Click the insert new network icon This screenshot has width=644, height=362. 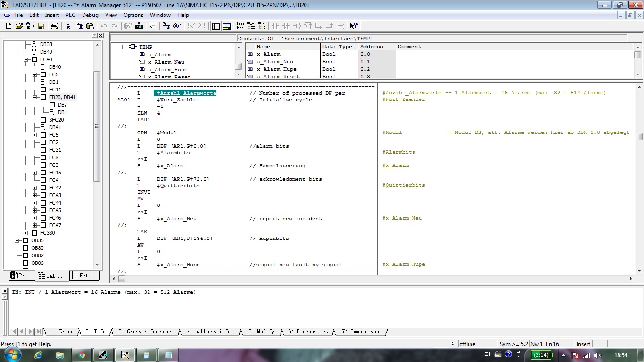240,26
